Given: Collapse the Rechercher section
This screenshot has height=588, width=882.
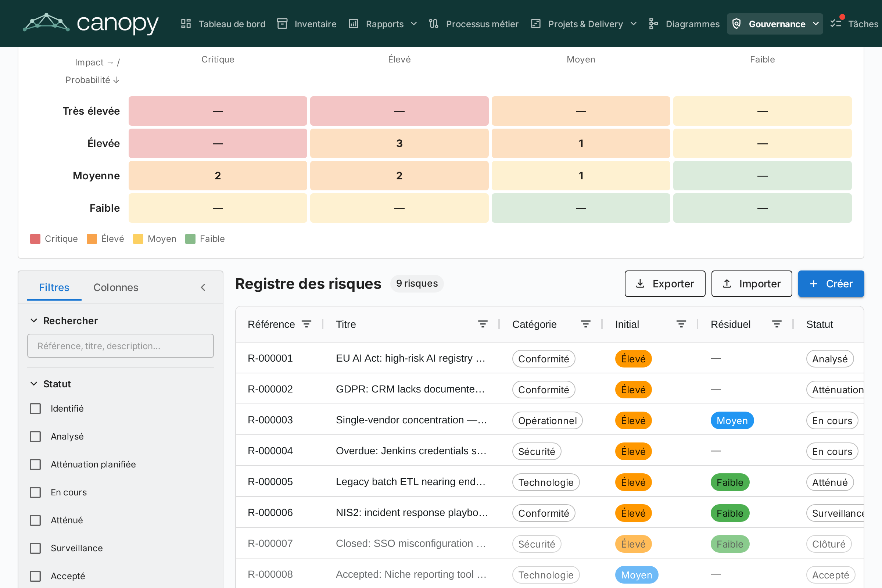Looking at the screenshot, I should (34, 320).
